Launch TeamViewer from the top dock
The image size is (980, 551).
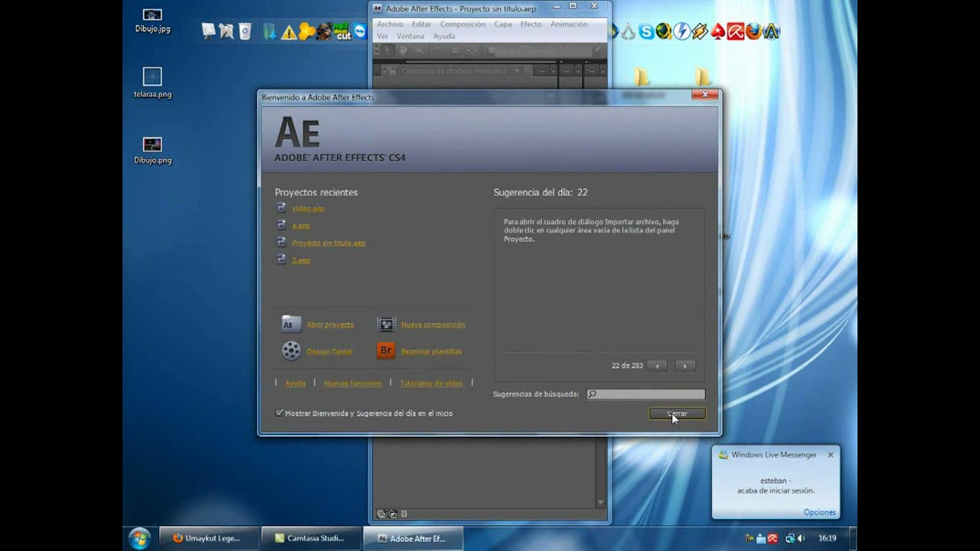360,31
